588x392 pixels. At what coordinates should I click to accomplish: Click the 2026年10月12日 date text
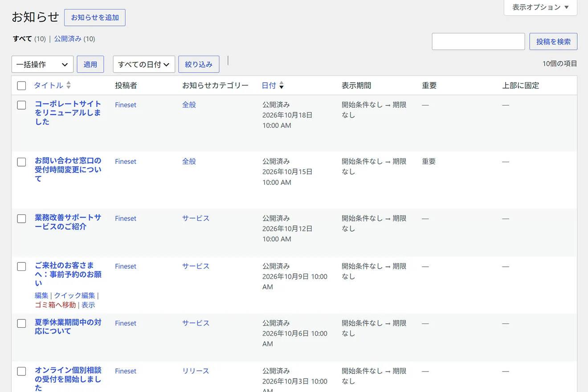(287, 229)
